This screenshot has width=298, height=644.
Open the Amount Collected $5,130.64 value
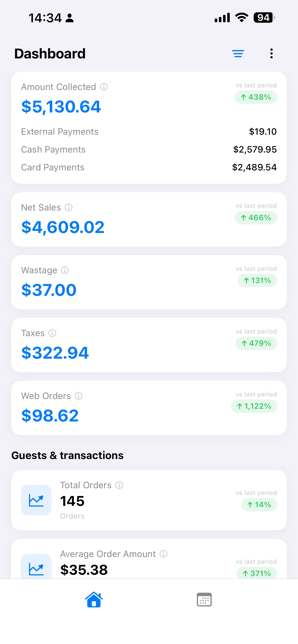61,107
